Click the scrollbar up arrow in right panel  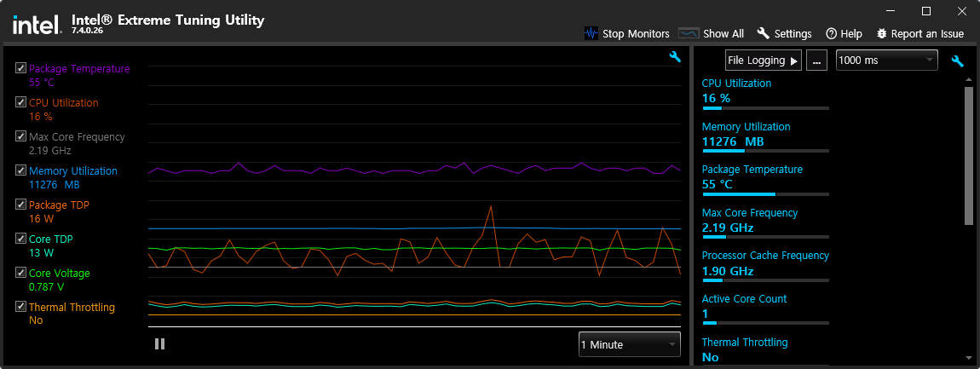point(969,80)
